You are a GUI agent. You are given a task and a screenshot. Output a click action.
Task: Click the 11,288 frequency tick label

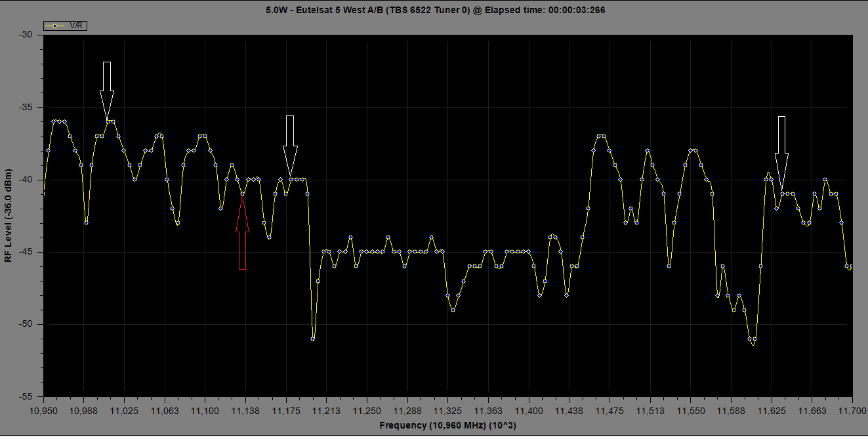coord(407,410)
